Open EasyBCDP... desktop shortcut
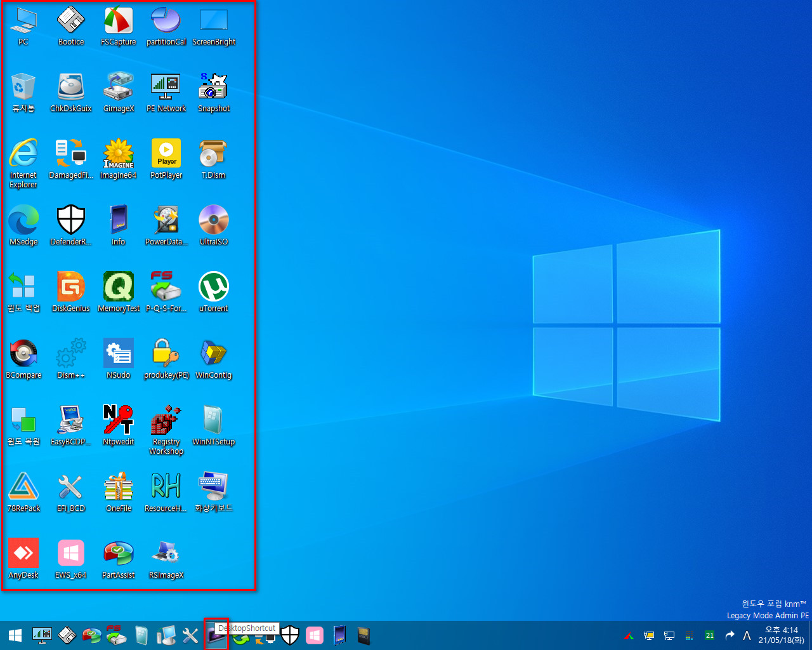This screenshot has height=650, width=812. 71,427
